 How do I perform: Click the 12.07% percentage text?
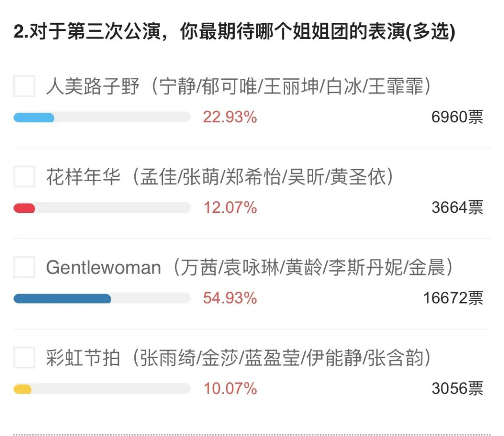[x=230, y=207]
